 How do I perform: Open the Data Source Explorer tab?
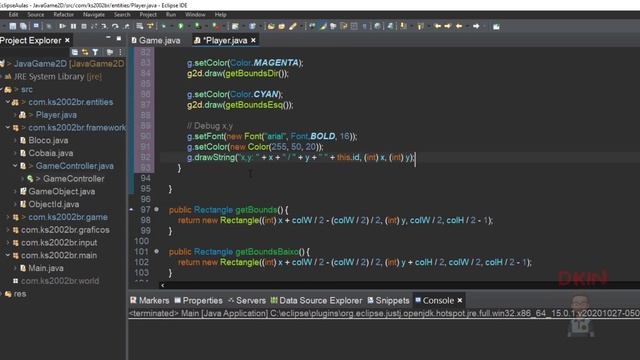tap(316, 300)
